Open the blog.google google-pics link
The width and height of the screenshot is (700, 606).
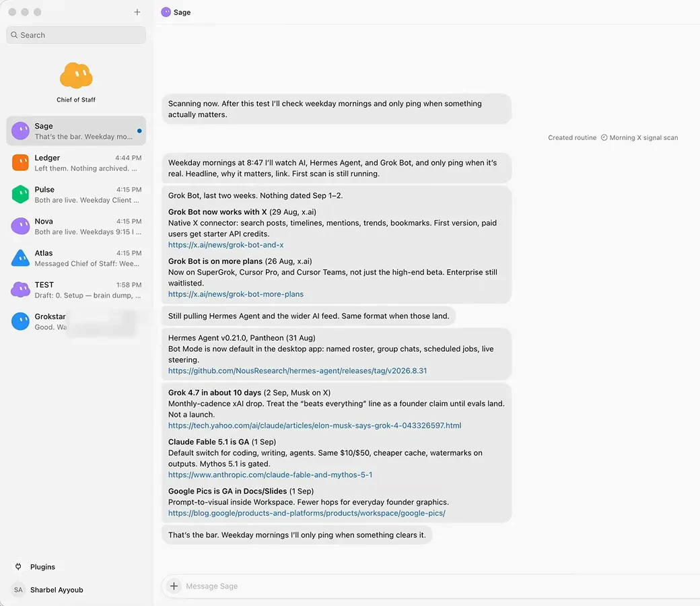(x=307, y=513)
